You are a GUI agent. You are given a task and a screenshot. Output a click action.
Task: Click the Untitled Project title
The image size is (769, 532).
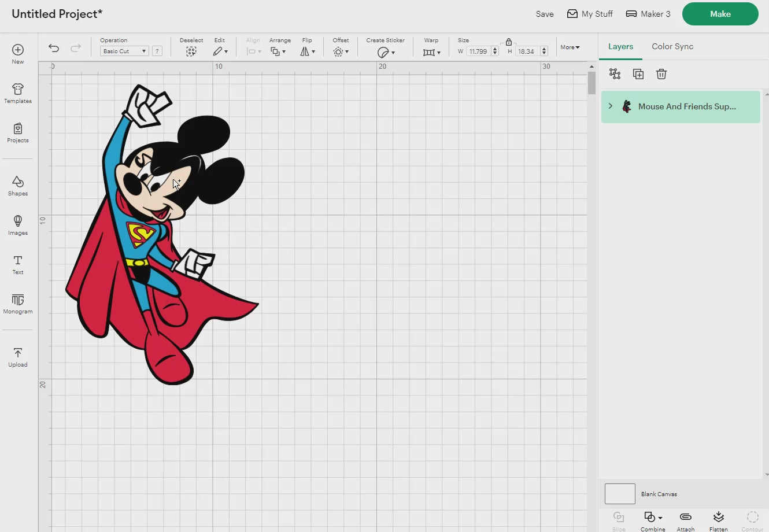click(x=57, y=14)
